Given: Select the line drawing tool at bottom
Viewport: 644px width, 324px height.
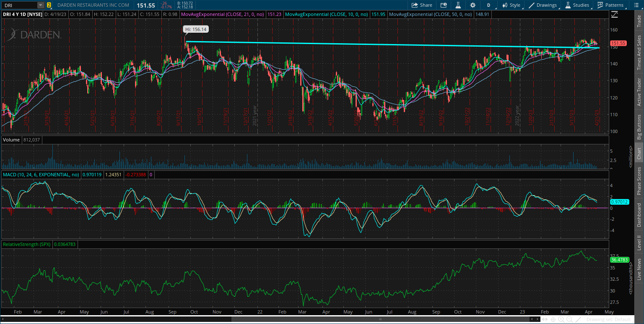Looking at the screenshot, I should 578,319.
